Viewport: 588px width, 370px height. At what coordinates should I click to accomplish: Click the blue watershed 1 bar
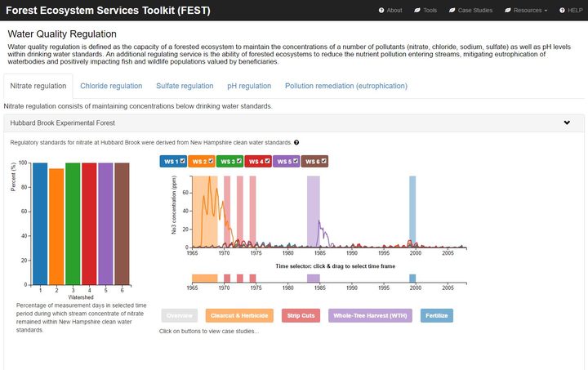(40, 224)
